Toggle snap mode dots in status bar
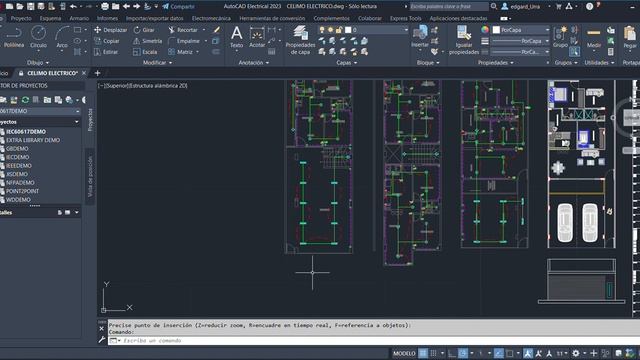 point(434,353)
